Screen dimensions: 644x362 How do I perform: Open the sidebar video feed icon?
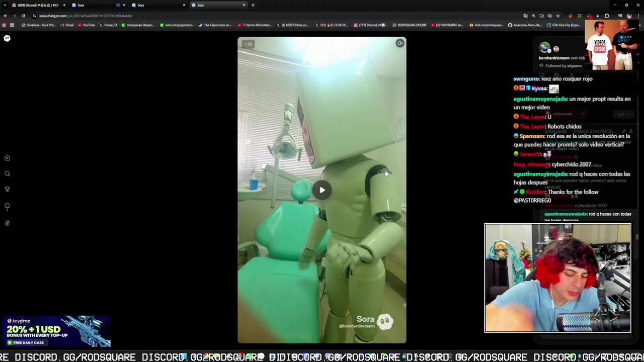[x=7, y=158]
